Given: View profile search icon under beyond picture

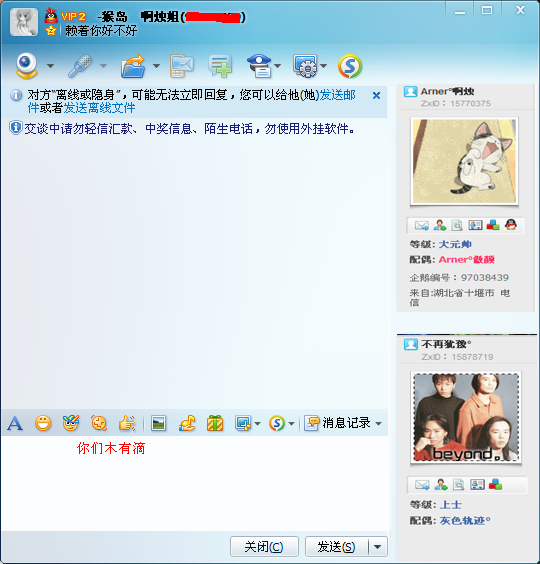Looking at the screenshot, I should [x=458, y=485].
